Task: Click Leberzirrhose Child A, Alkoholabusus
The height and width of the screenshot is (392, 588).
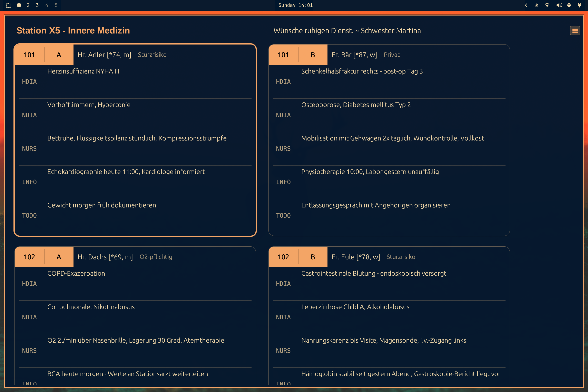Action: (x=355, y=307)
